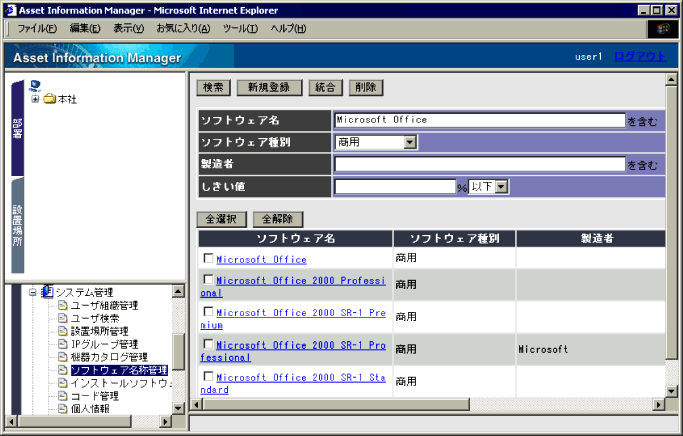683x436 pixels.
Task: Open the ツール menu
Action: [240, 29]
